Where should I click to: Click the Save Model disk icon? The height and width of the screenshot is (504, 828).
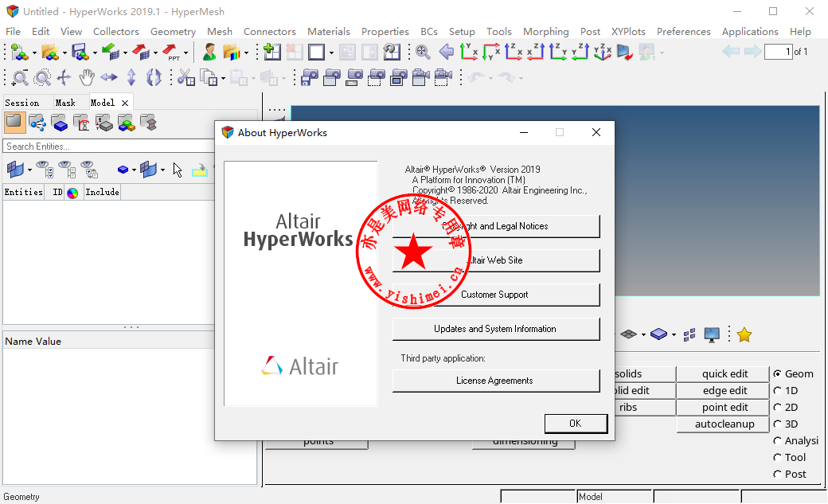(80, 53)
